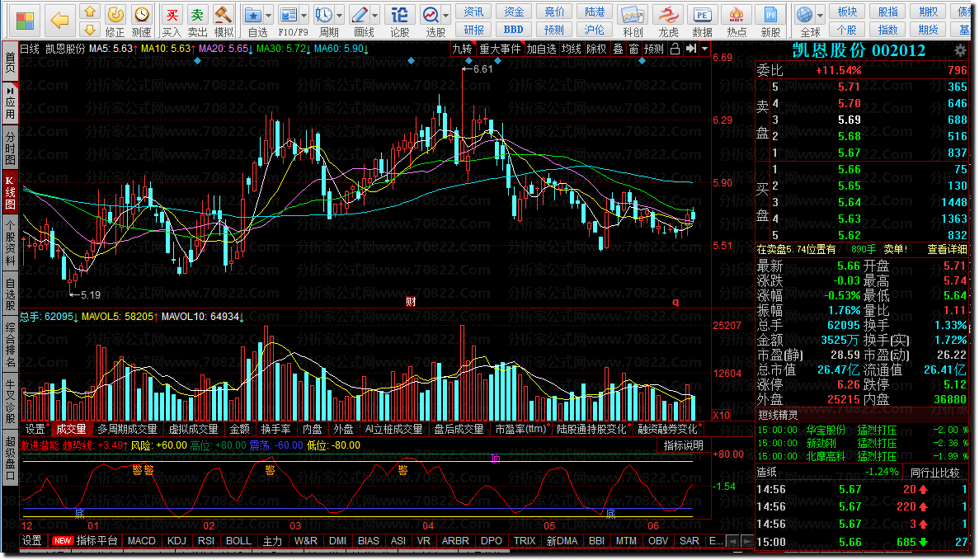The height and width of the screenshot is (560, 979).
Task: Open the 龙虎 dragon-tiger list icon
Action: (668, 14)
